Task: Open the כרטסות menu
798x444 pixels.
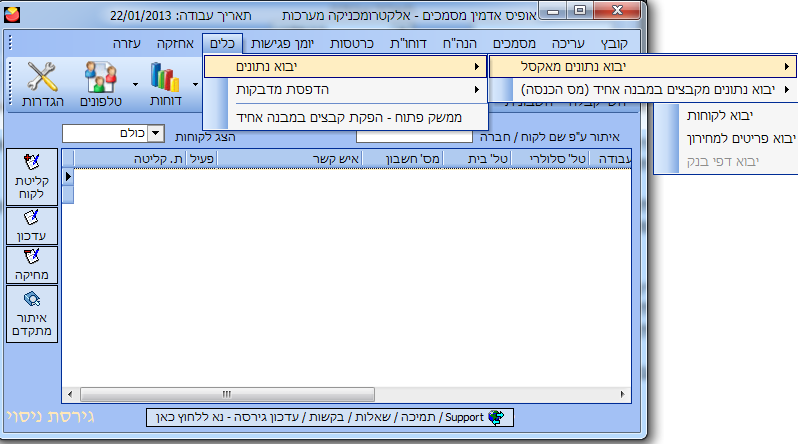Action: click(352, 44)
